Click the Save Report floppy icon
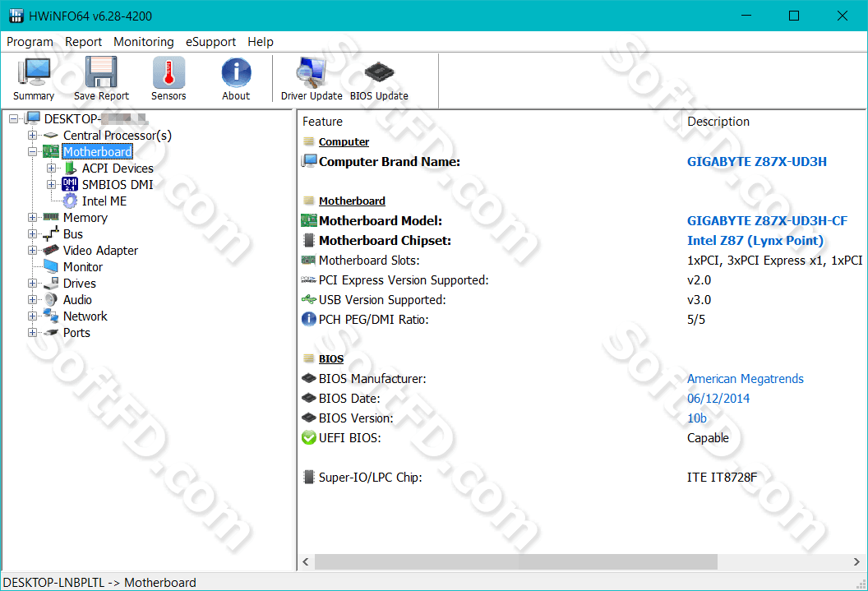This screenshot has height=591, width=868. pos(101,72)
